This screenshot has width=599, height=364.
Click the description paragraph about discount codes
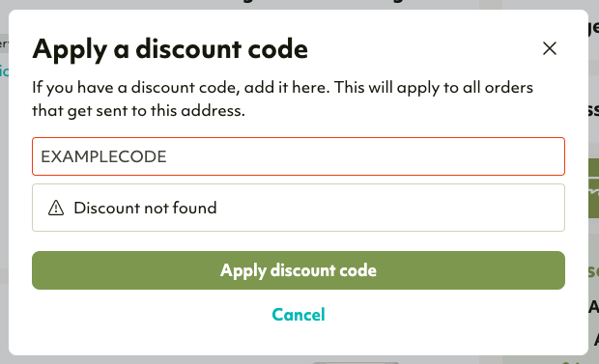point(283,98)
